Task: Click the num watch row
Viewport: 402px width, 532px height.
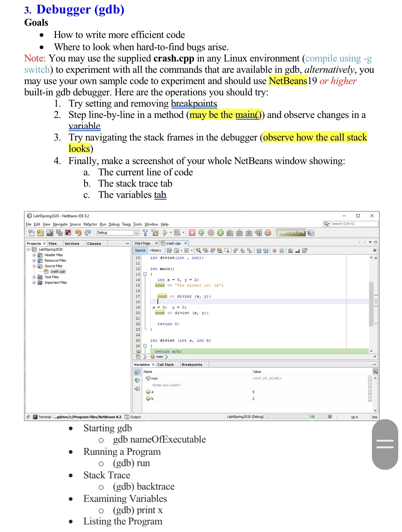Action: [x=255, y=379]
